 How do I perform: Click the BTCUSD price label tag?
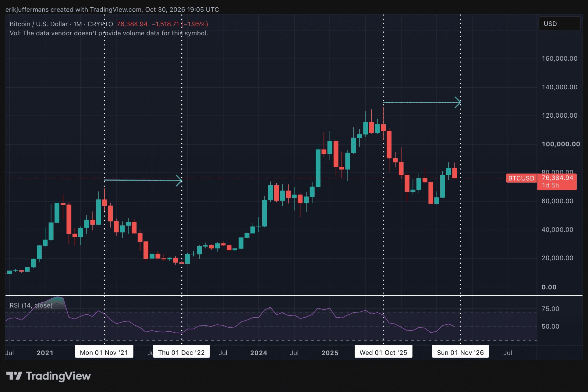click(x=521, y=178)
